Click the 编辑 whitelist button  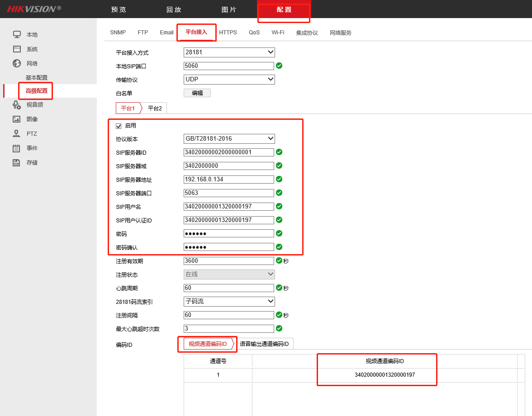[197, 93]
